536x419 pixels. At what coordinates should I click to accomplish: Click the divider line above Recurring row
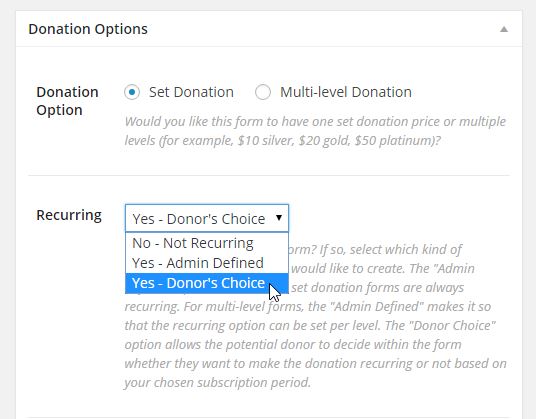point(269,175)
